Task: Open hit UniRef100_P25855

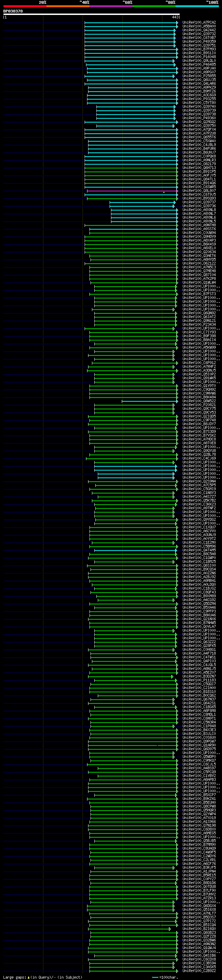Action: [199, 76]
